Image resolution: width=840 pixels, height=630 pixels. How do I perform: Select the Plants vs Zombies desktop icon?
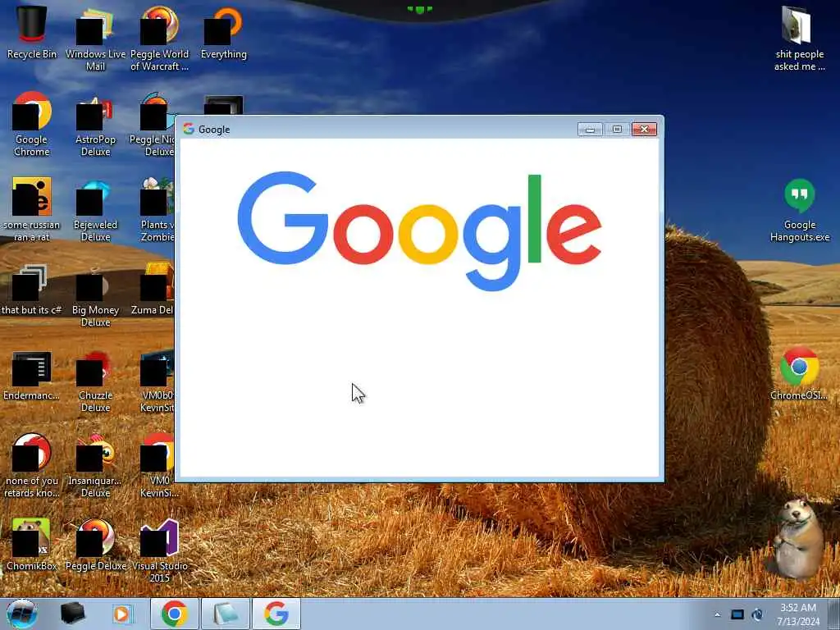tap(157, 209)
